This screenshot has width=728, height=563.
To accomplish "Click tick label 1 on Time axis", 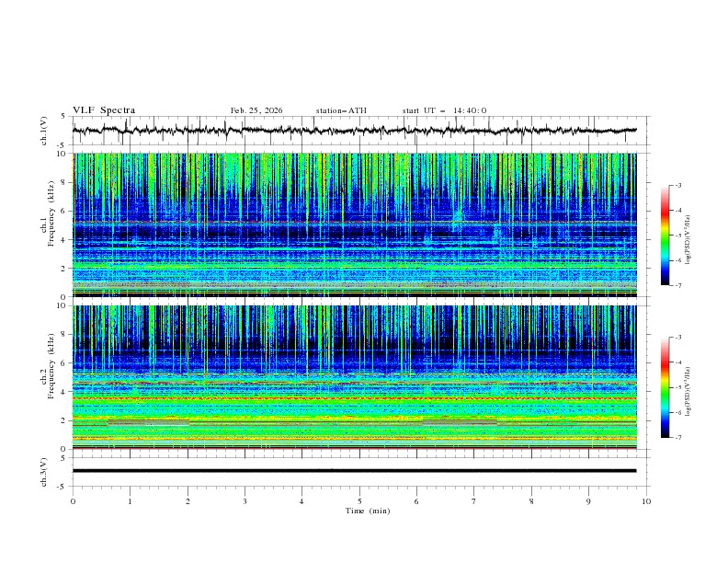I will click(x=130, y=501).
